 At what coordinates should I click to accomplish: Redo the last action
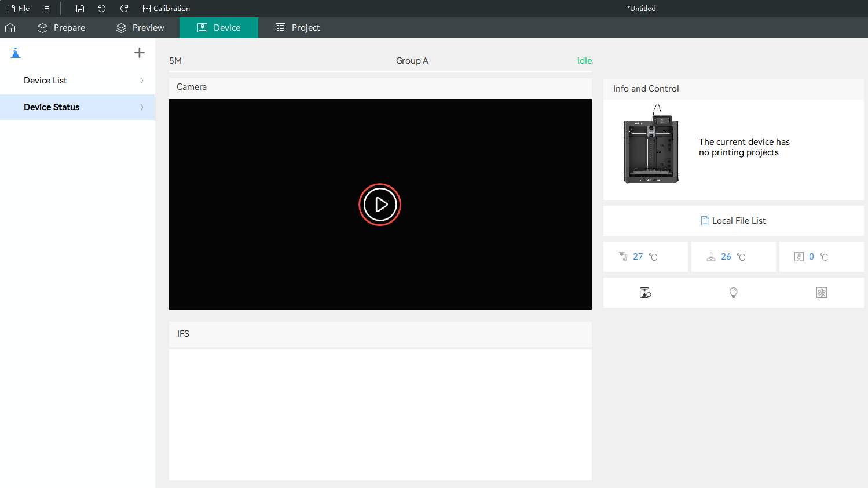[x=124, y=9]
